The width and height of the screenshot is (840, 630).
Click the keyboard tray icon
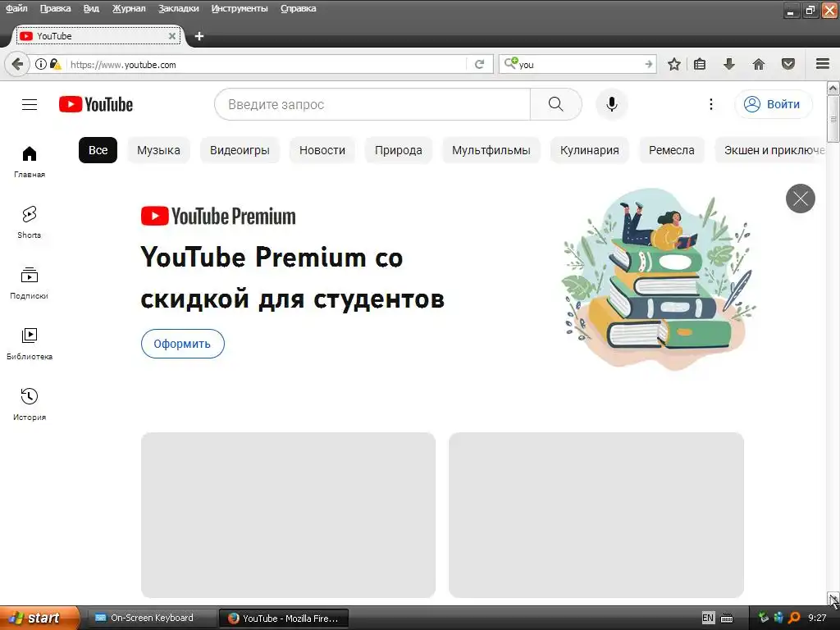727,619
